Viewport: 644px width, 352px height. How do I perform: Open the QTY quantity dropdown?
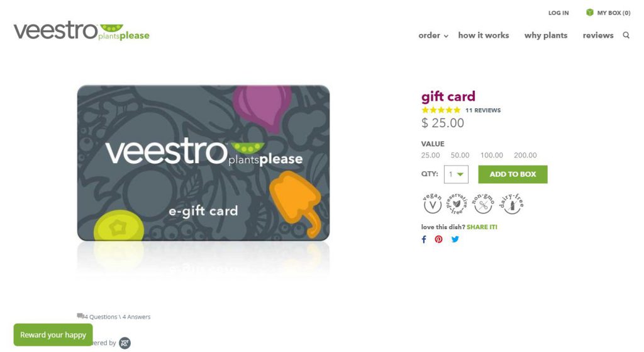pyautogui.click(x=456, y=174)
